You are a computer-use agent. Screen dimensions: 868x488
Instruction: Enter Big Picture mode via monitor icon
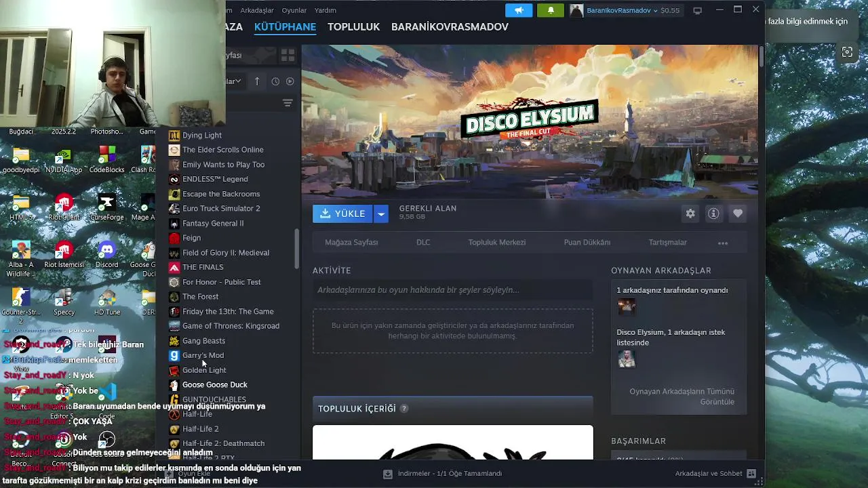pyautogui.click(x=698, y=10)
